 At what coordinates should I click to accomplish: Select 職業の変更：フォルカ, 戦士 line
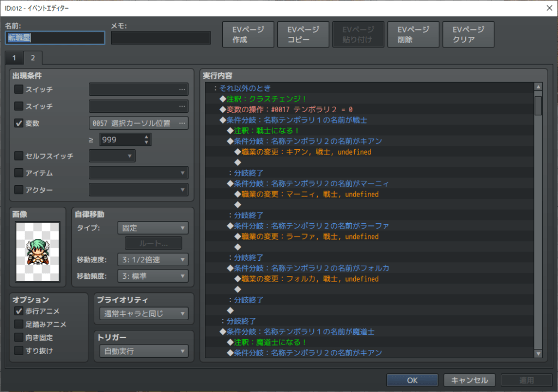(369, 279)
